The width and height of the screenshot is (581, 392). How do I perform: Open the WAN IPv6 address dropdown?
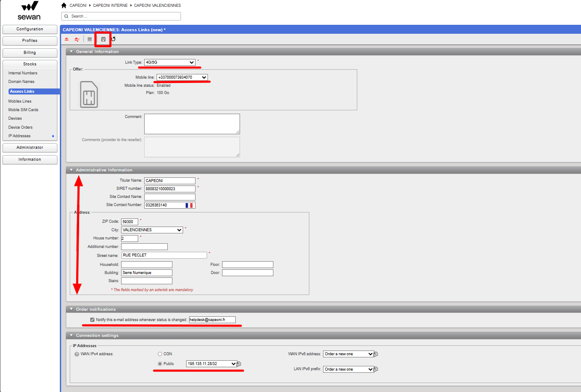click(349, 354)
